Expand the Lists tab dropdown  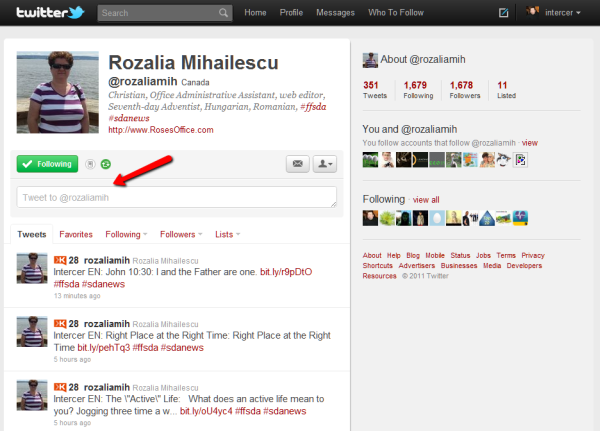coord(238,234)
